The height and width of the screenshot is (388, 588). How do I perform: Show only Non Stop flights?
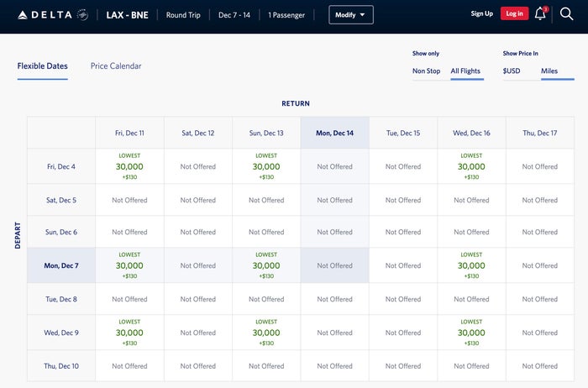pos(427,71)
